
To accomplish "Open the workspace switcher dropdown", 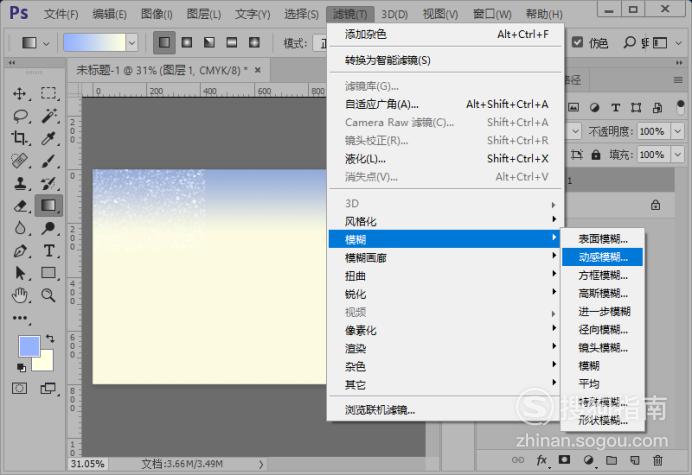I will (x=678, y=43).
